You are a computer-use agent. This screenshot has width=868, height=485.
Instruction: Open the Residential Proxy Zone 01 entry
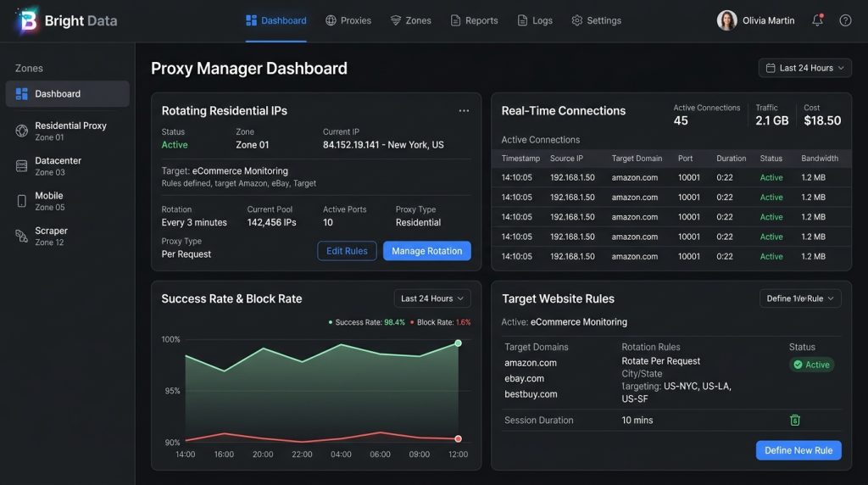pos(68,131)
